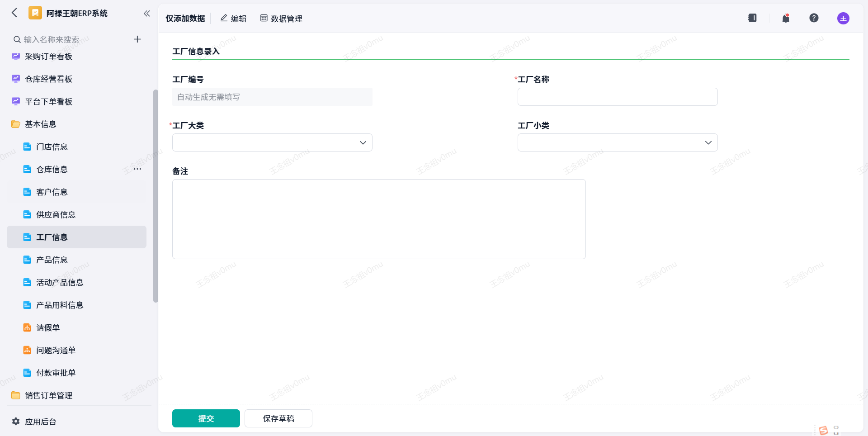Expand the 销售订单管理 folder

(77, 395)
